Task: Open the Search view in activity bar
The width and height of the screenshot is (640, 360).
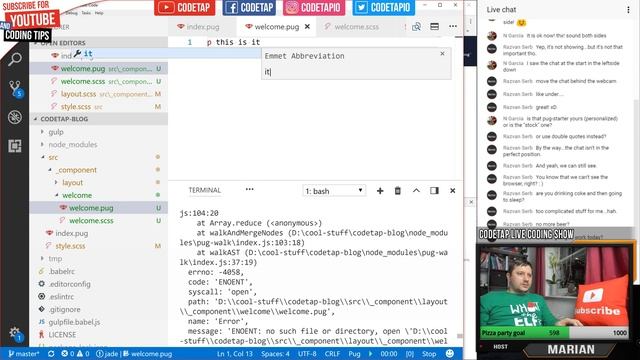Action: (15, 59)
